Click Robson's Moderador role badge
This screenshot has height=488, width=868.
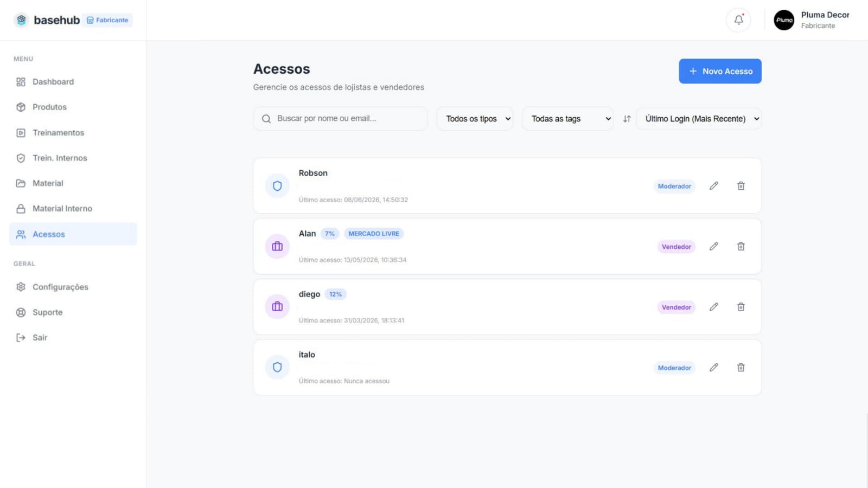(x=674, y=186)
